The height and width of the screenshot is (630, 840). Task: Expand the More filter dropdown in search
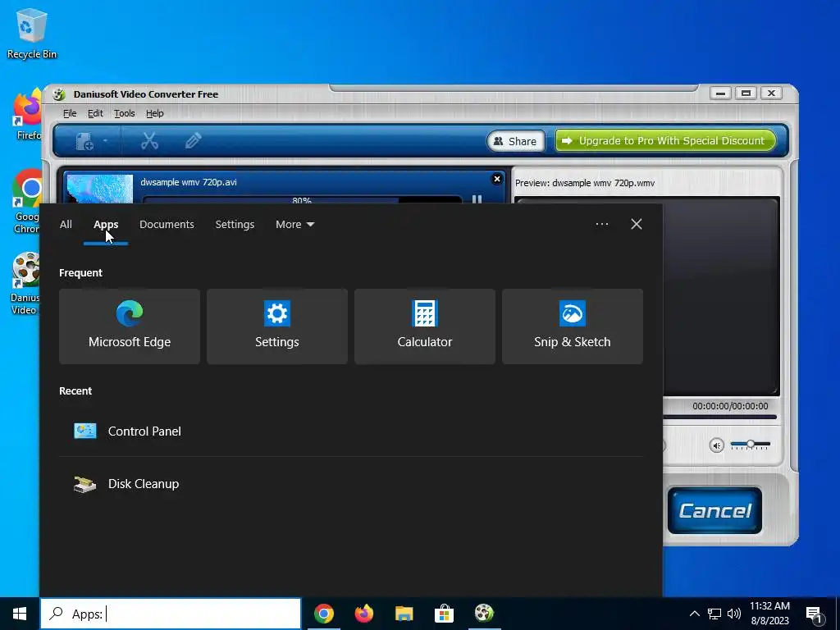point(294,225)
